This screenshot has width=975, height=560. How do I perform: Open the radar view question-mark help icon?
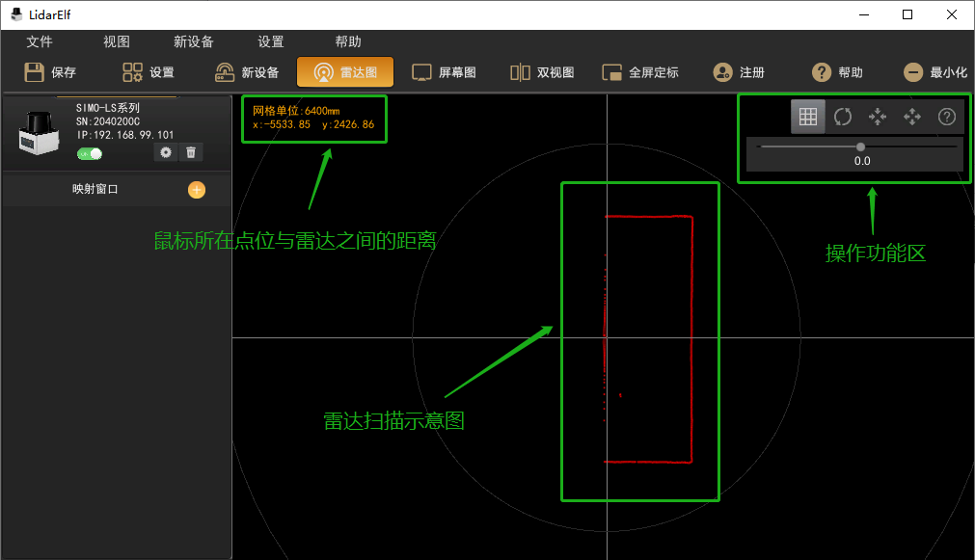pos(947,117)
